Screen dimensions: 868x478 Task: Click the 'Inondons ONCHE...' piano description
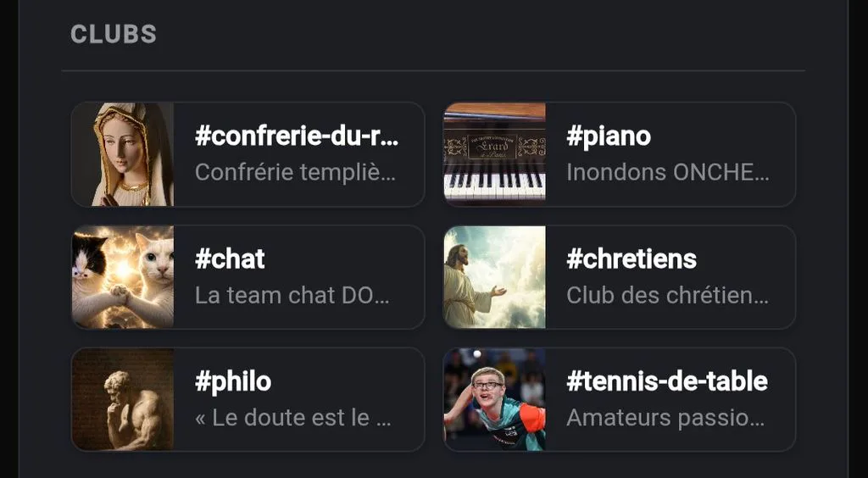pos(668,173)
